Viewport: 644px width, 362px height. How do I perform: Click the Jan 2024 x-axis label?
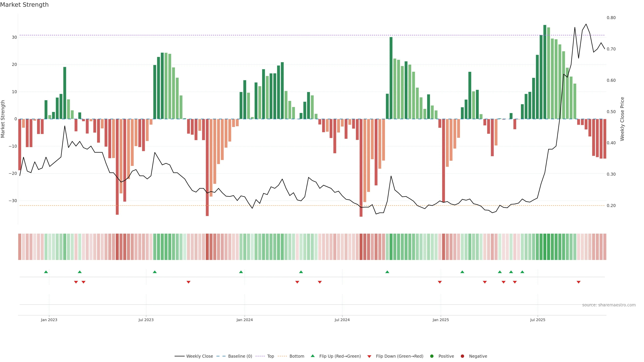[x=245, y=320]
